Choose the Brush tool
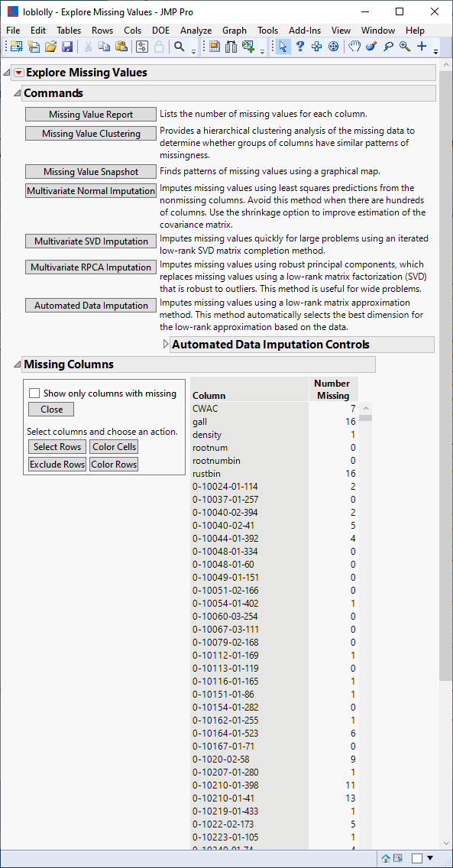This screenshot has width=453, height=868. point(371,47)
